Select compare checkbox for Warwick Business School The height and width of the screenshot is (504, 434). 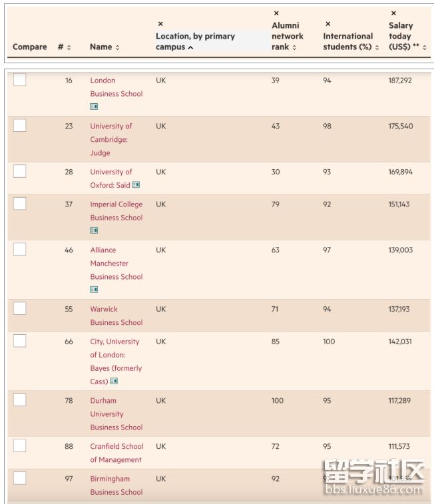coord(20,308)
